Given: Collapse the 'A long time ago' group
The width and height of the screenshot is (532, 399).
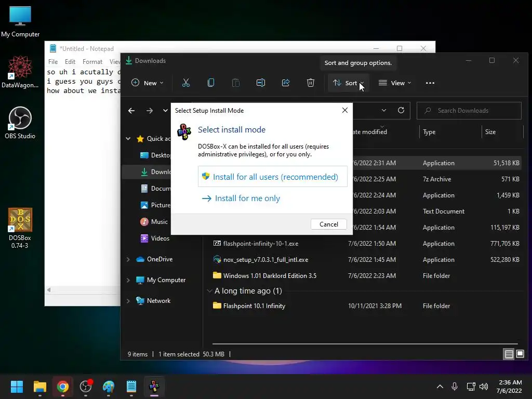Looking at the screenshot, I should coord(209,291).
